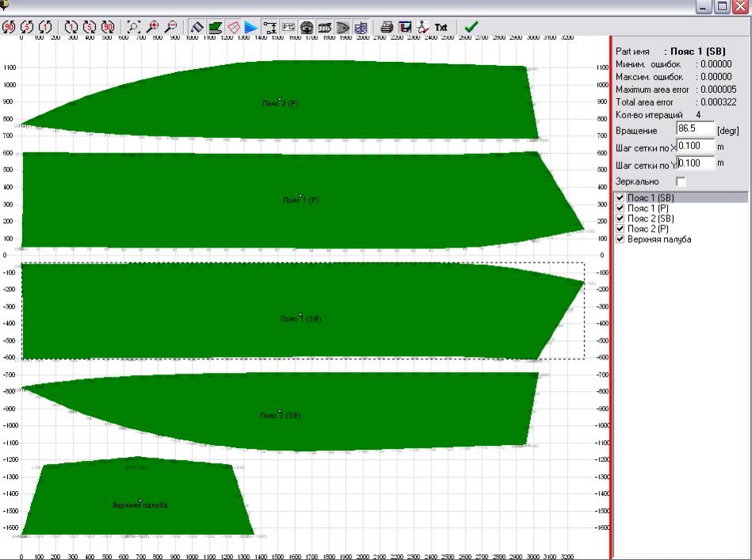This screenshot has height=560, width=752.
Task: Click the red grid plane toolbar icon
Action: click(233, 27)
